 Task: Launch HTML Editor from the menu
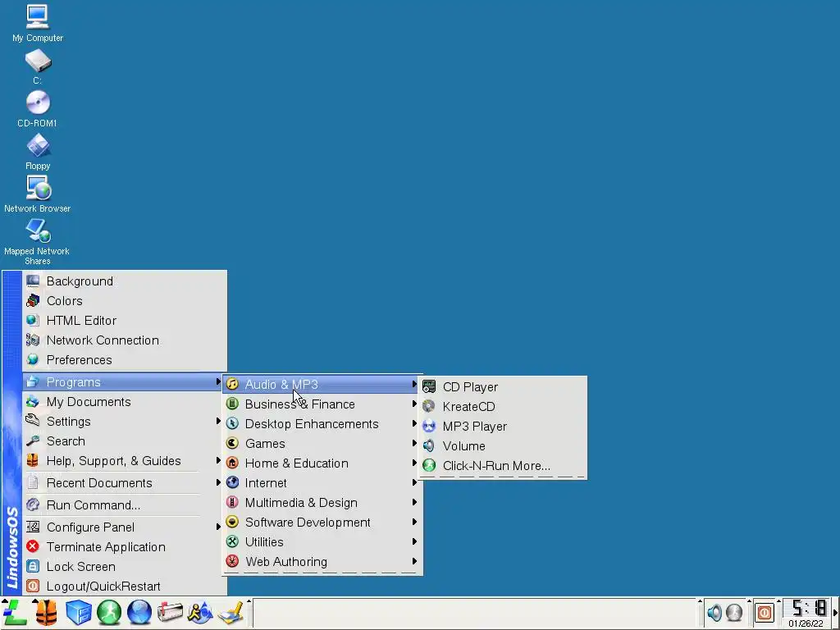(125, 321)
